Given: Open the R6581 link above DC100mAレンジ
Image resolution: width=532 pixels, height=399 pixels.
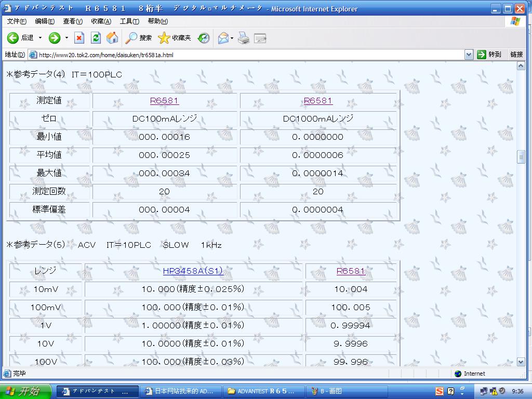Looking at the screenshot, I should (x=164, y=100).
